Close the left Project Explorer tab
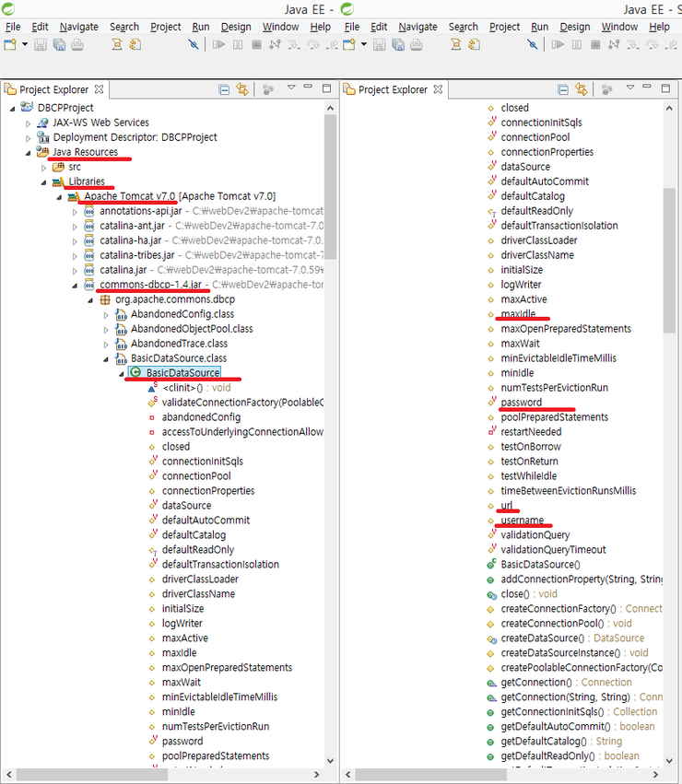The height and width of the screenshot is (784, 682). pos(100,89)
